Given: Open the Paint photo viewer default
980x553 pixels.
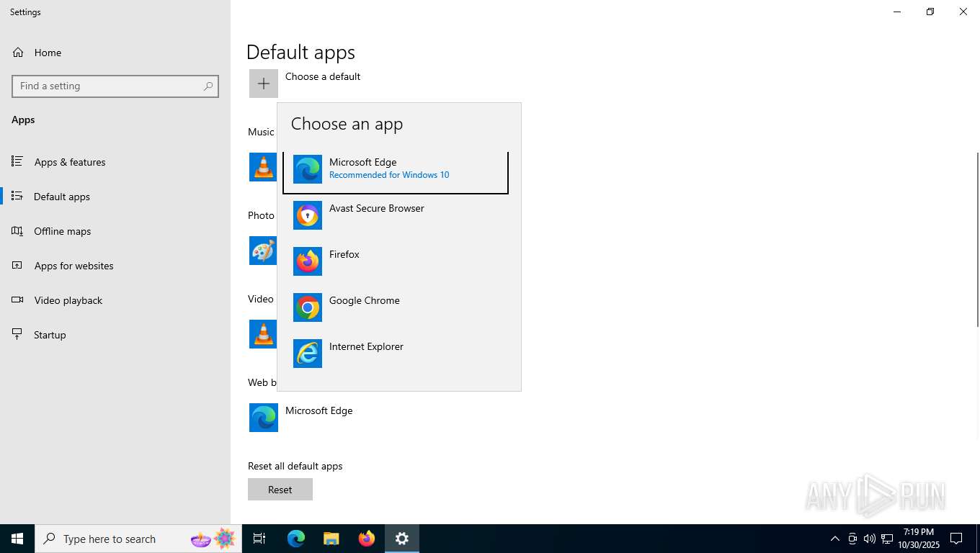Looking at the screenshot, I should click(x=263, y=251).
